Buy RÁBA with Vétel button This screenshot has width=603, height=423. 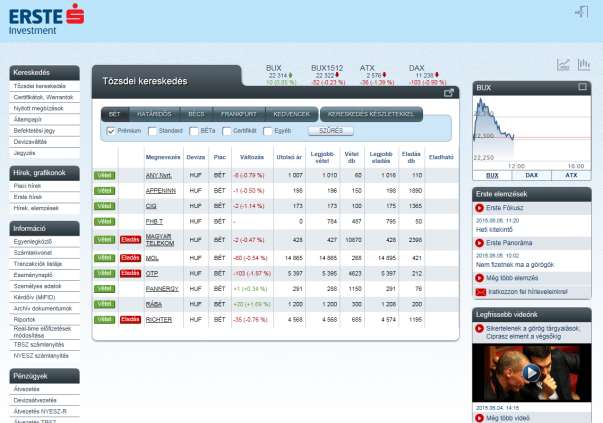(104, 305)
